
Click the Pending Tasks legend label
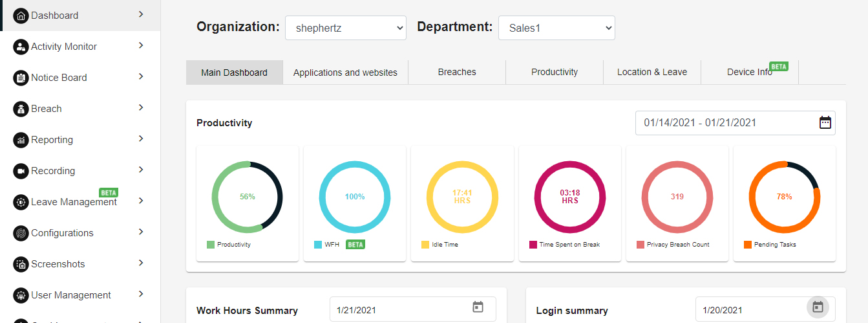click(775, 245)
